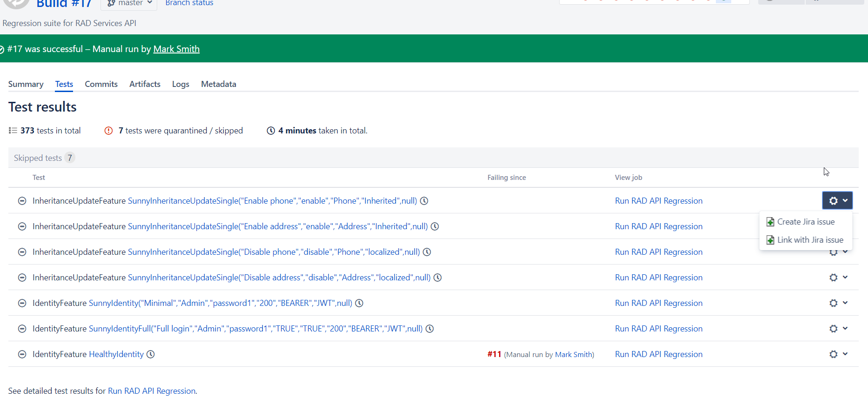Screen dimensions: 868x404
Task: Open Mark Smith profile link in banner
Action: 176,49
